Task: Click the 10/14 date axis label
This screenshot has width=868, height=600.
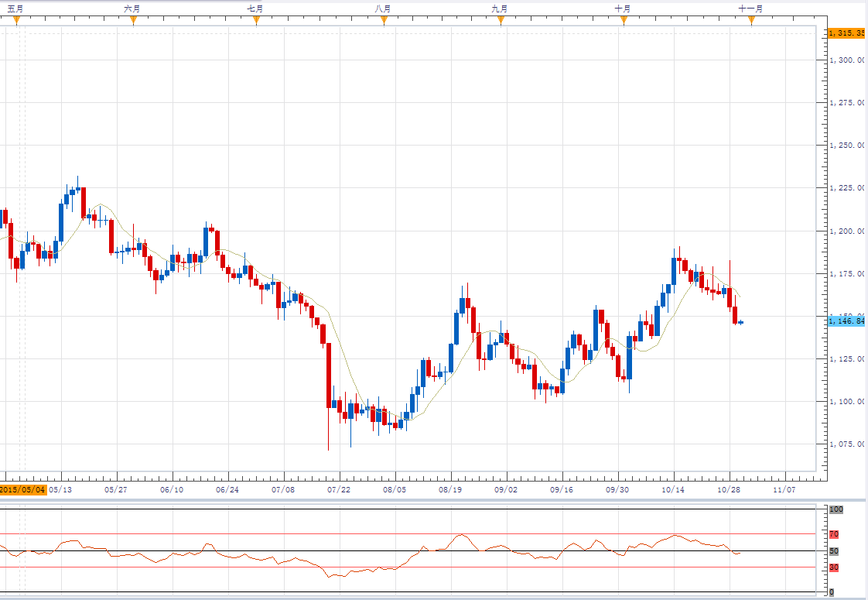Action: pyautogui.click(x=673, y=490)
